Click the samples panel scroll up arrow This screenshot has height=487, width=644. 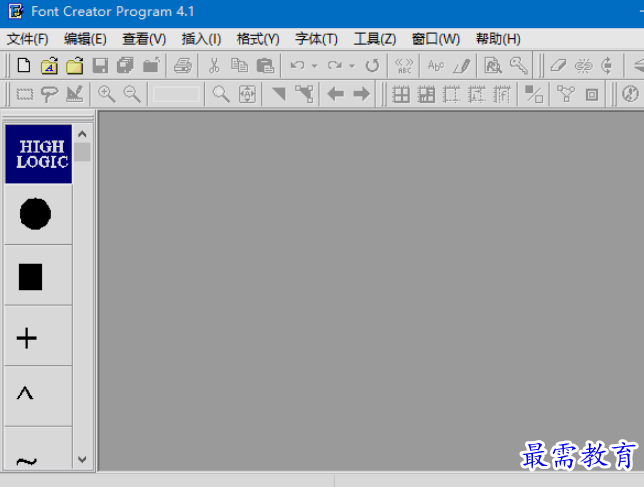pos(82,134)
